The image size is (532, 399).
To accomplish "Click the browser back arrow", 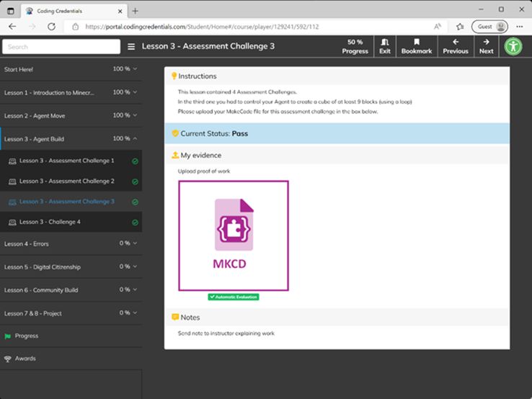I will [12, 27].
